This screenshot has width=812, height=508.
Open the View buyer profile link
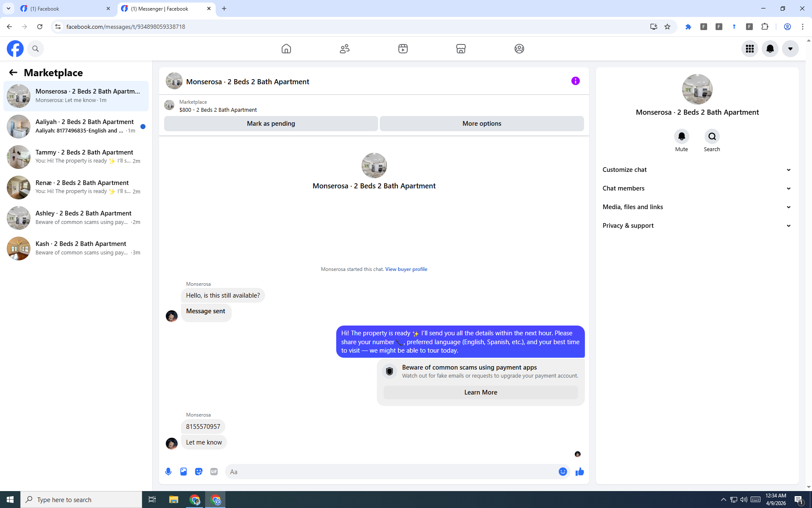pos(406,269)
